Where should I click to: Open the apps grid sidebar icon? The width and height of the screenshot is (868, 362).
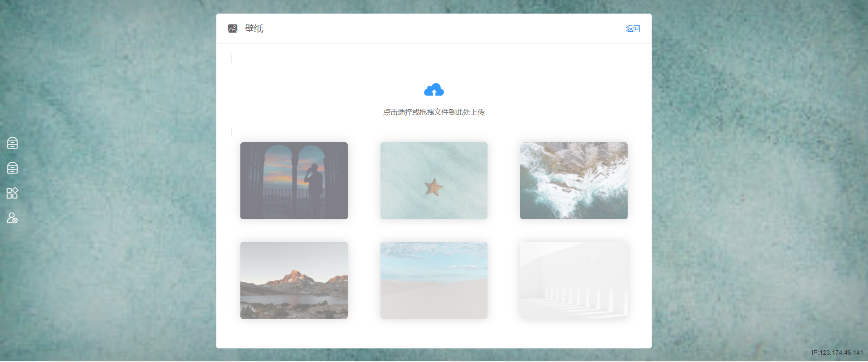point(12,193)
